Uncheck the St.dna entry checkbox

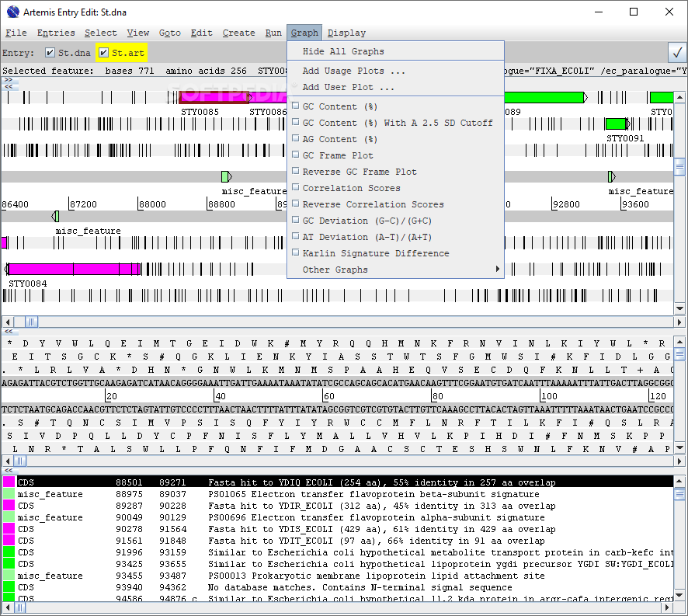tap(50, 53)
